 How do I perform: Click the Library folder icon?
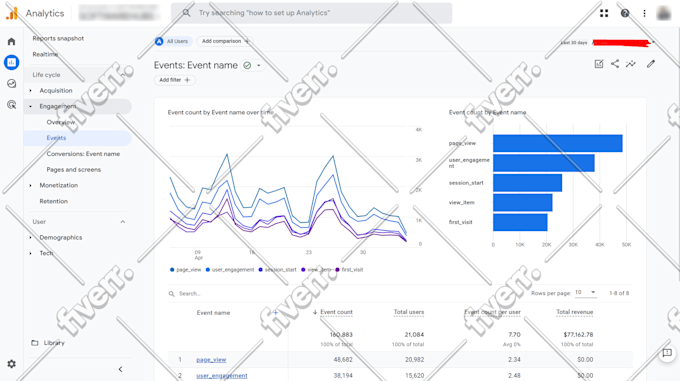click(x=35, y=343)
